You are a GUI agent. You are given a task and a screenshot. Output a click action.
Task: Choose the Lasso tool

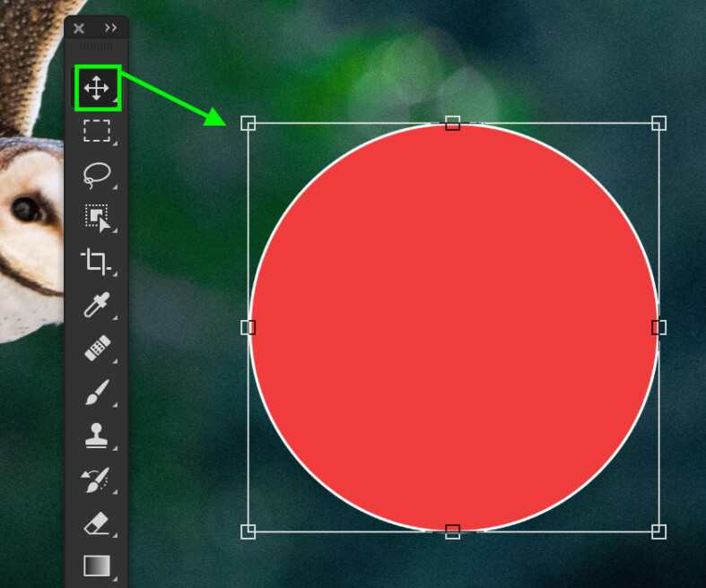(96, 175)
